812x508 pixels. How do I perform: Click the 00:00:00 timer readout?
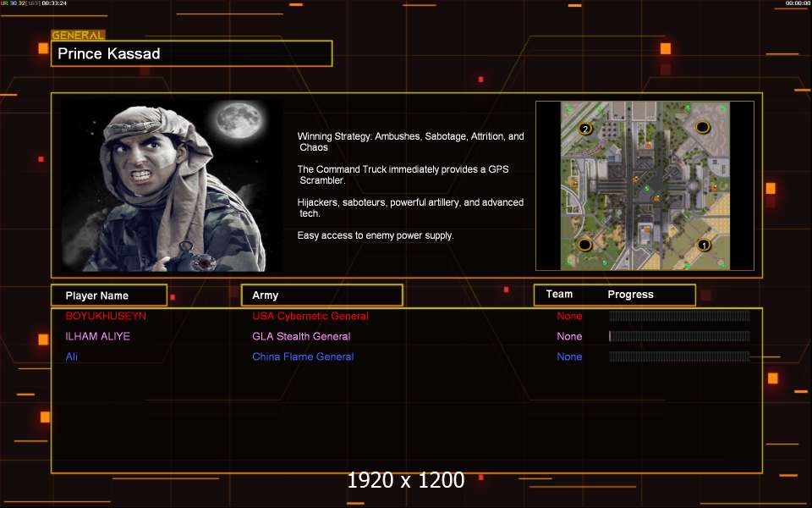point(798,3)
